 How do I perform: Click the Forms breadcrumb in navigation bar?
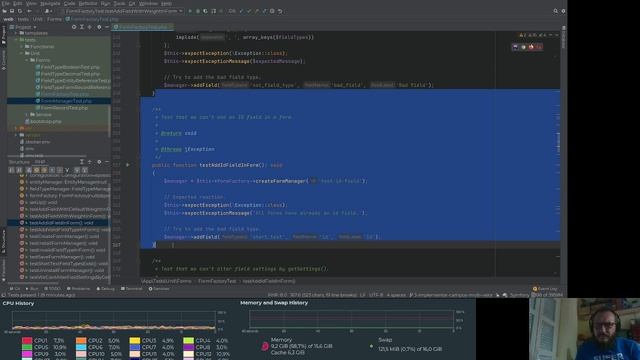click(54, 19)
